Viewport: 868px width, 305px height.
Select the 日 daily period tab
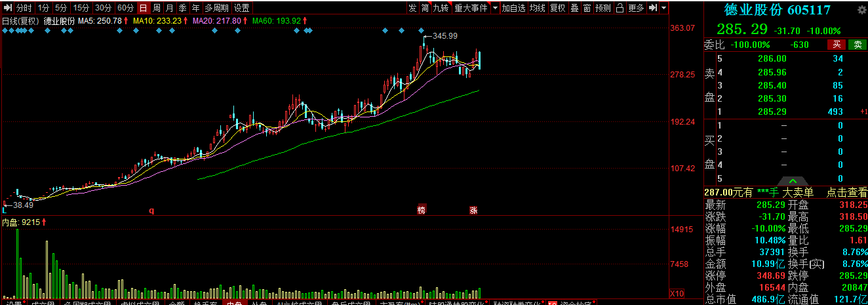(x=144, y=8)
